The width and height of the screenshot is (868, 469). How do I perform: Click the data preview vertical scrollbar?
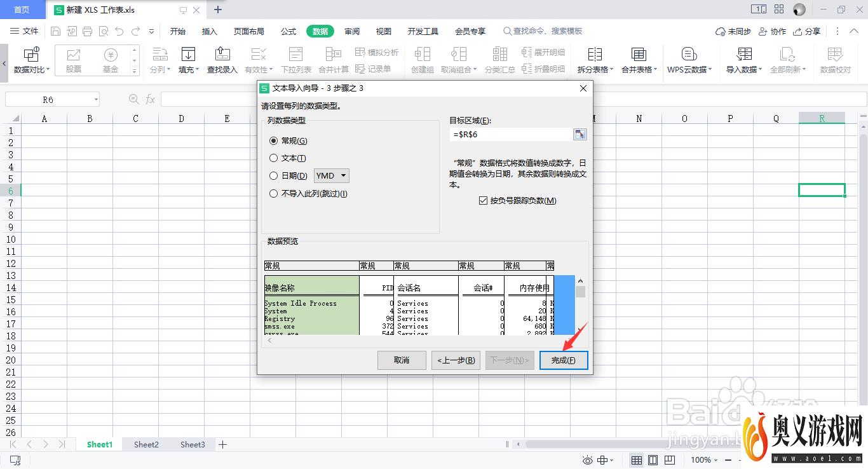pyautogui.click(x=580, y=305)
